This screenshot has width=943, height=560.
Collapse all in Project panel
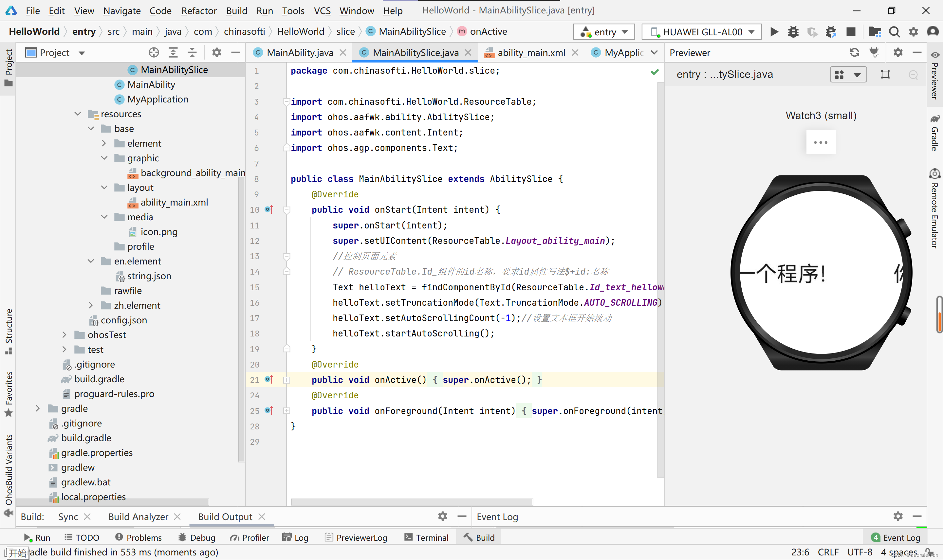click(192, 52)
